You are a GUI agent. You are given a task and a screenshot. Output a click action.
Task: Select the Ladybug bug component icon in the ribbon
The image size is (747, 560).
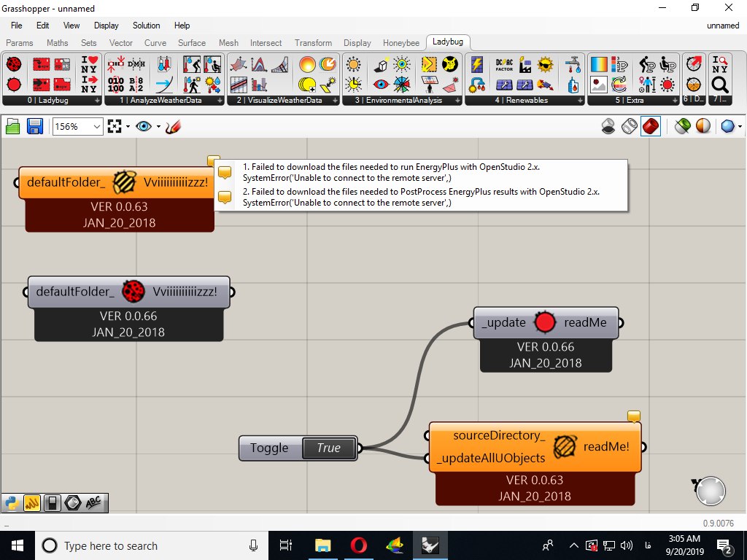point(14,64)
